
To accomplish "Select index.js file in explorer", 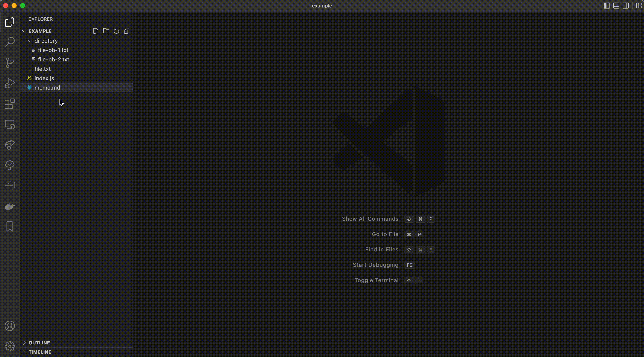I will (44, 78).
